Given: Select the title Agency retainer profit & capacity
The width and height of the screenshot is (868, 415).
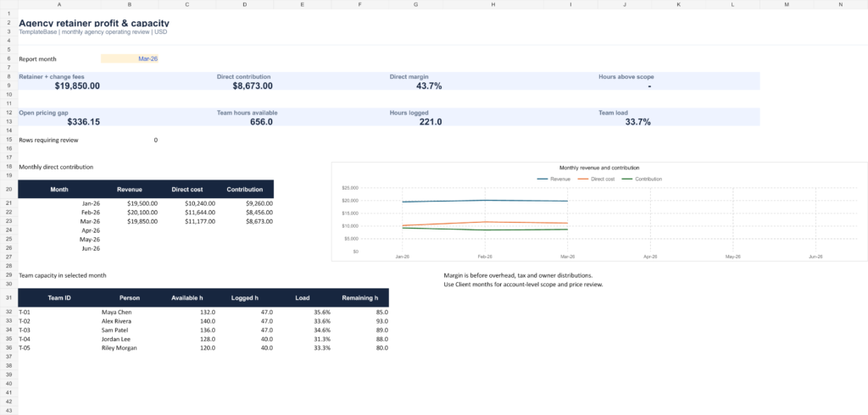Looking at the screenshot, I should (94, 23).
